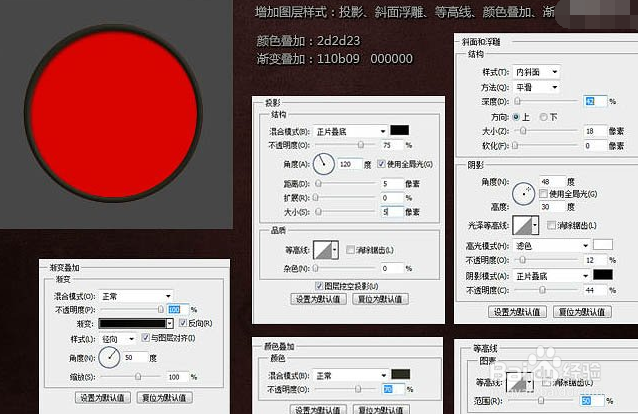
Task: Open the 方法 平滑 dropdown
Action: click(x=536, y=87)
